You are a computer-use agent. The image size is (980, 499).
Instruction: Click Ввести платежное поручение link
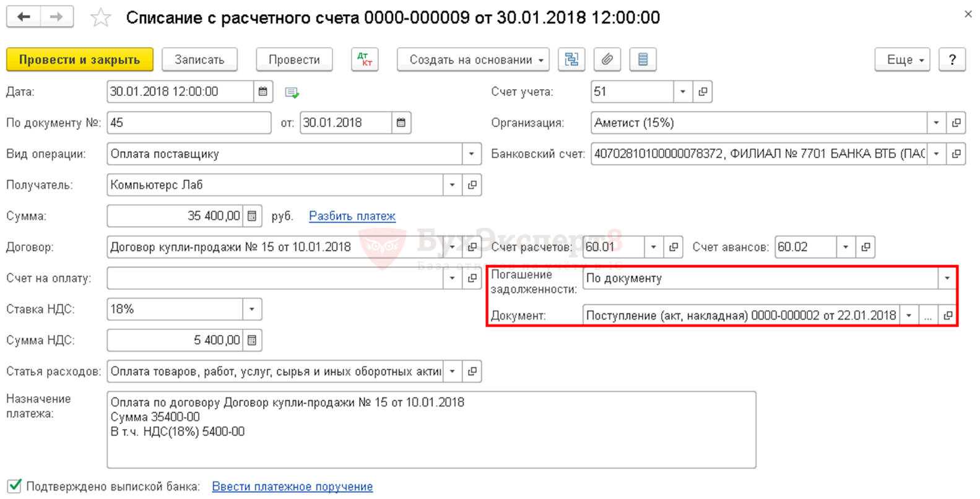[292, 487]
